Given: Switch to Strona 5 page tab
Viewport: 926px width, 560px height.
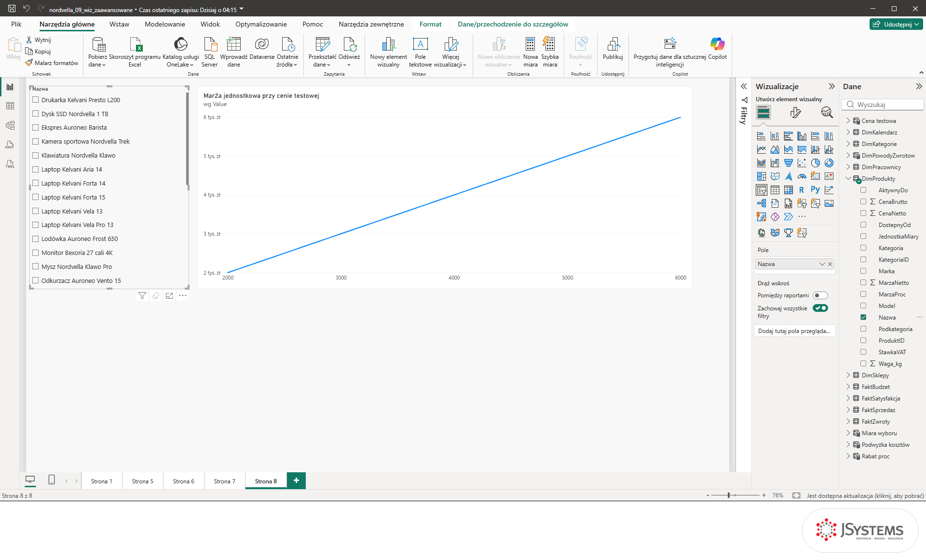Looking at the screenshot, I should click(x=143, y=481).
